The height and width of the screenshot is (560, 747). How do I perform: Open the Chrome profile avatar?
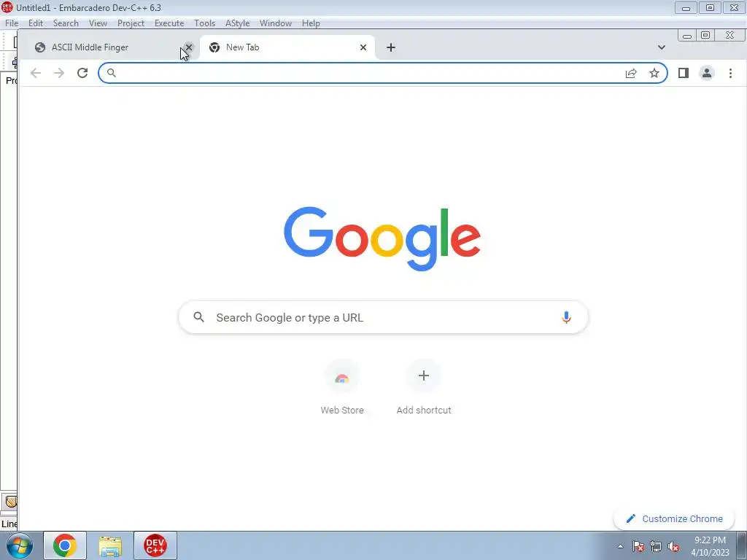706,73
